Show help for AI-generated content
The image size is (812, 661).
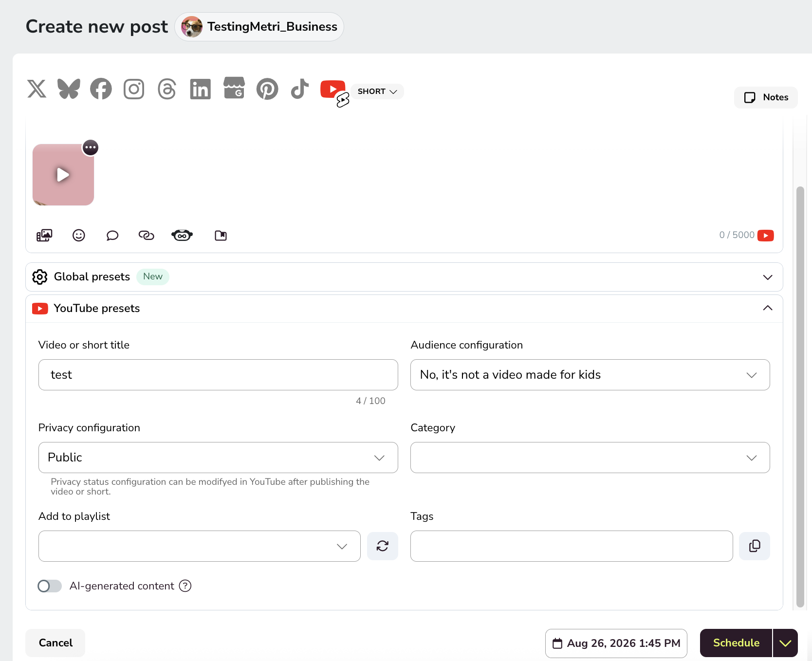pos(185,586)
